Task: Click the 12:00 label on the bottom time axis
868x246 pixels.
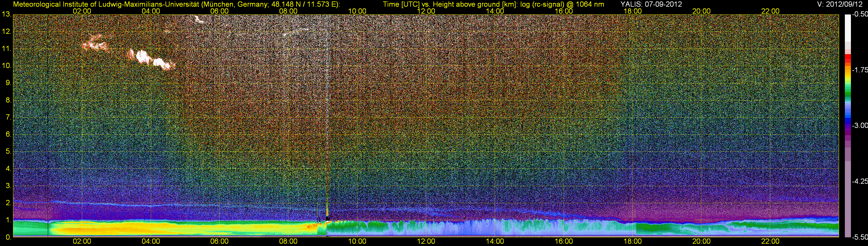Action: point(426,241)
